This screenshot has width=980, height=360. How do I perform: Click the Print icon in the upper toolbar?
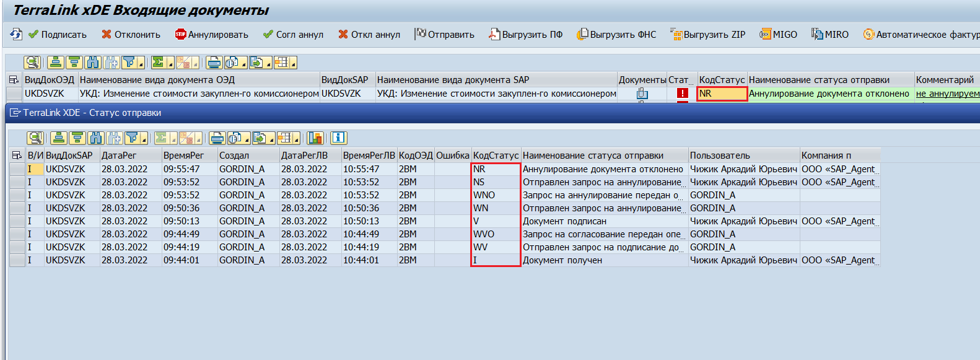coord(214,63)
